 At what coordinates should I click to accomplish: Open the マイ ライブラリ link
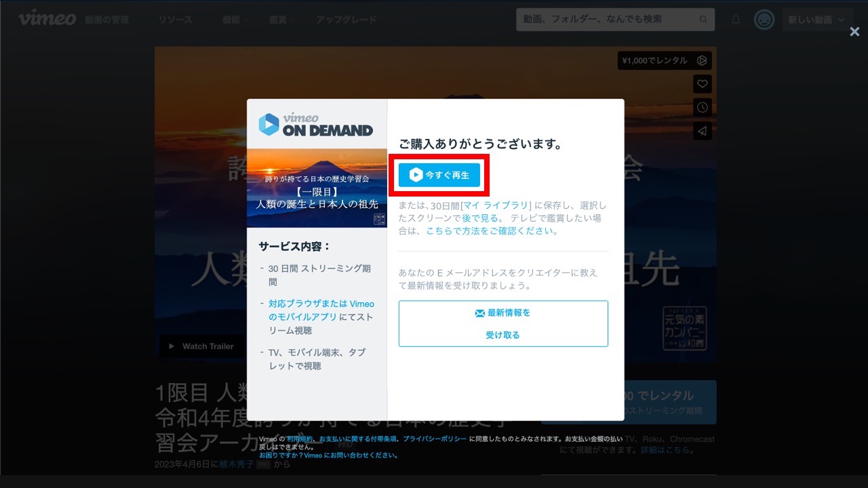pyautogui.click(x=496, y=205)
